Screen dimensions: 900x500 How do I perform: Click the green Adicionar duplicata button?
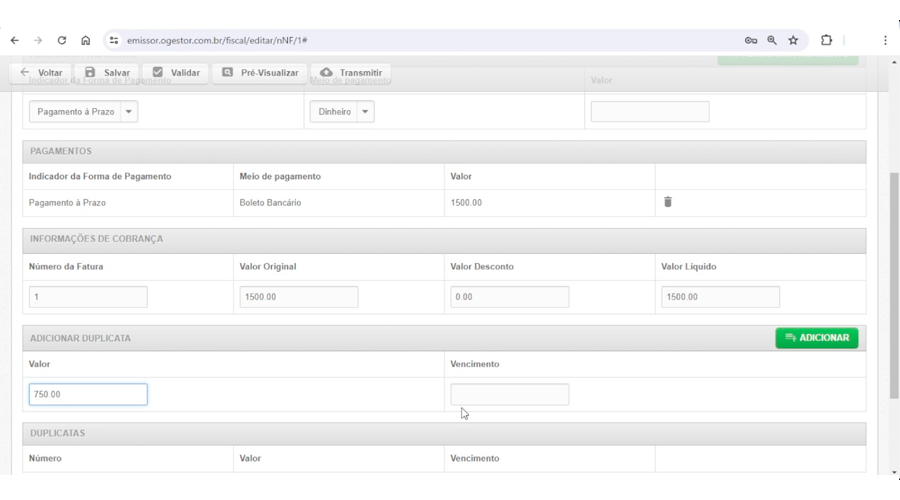816,338
